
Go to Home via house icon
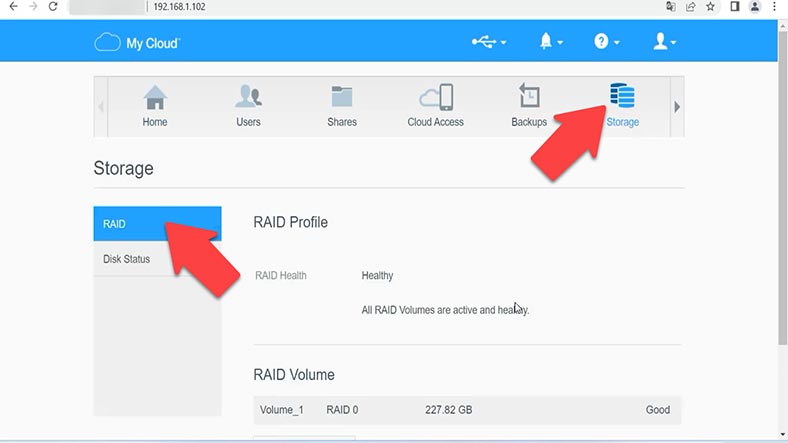(x=155, y=97)
